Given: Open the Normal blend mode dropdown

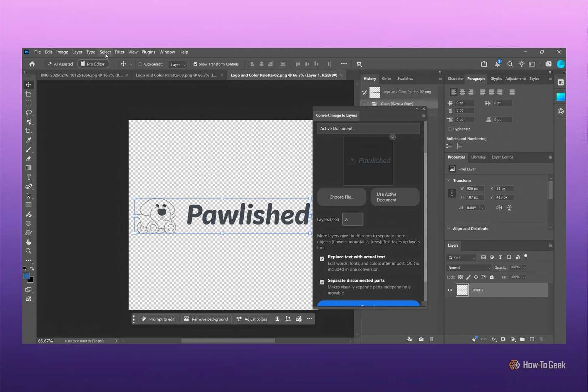Looking at the screenshot, I should pyautogui.click(x=469, y=268).
